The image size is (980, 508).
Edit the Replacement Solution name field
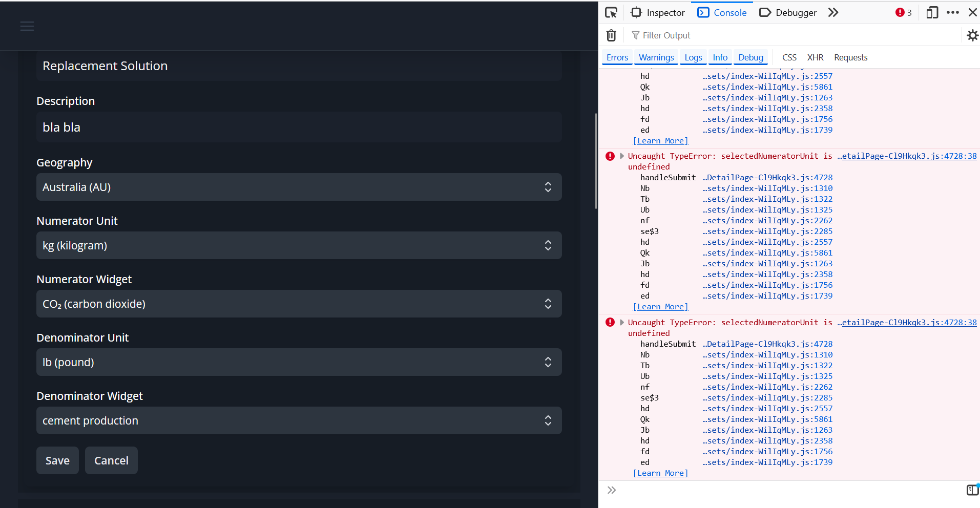[x=299, y=66]
